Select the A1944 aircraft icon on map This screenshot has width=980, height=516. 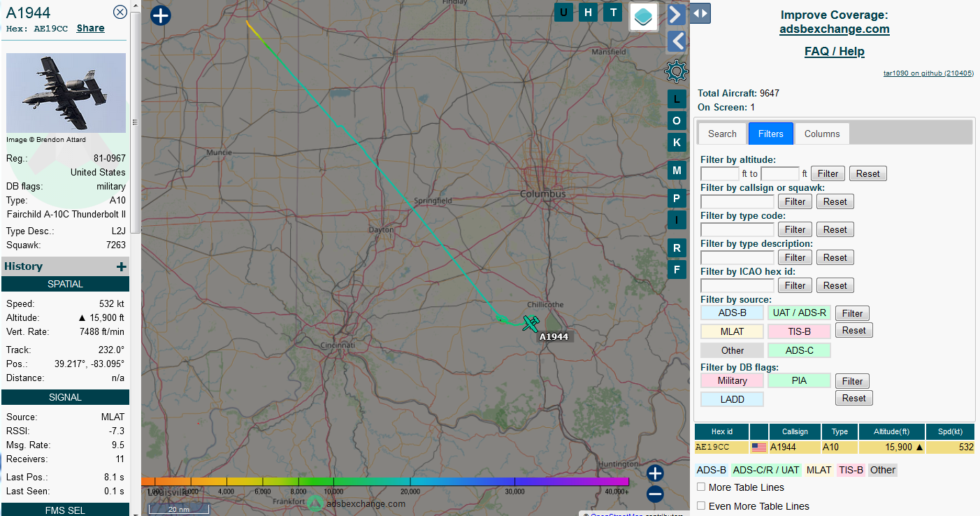[531, 323]
